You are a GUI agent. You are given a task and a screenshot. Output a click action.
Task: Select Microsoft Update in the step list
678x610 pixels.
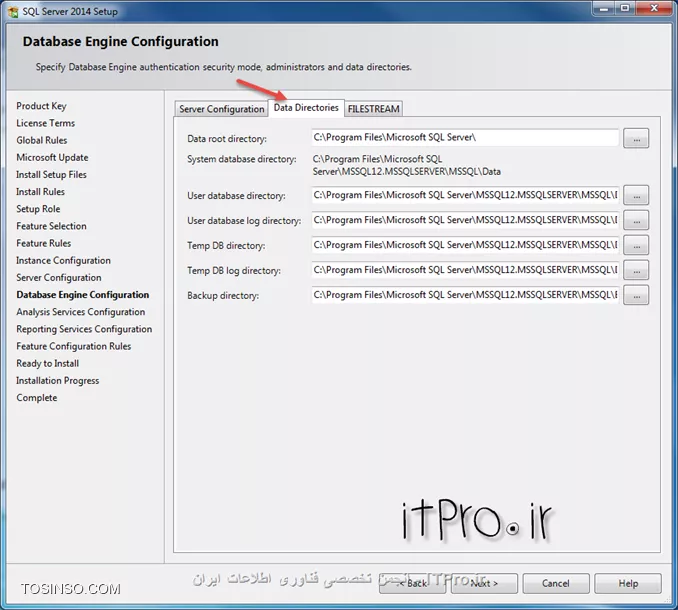[x=52, y=157]
